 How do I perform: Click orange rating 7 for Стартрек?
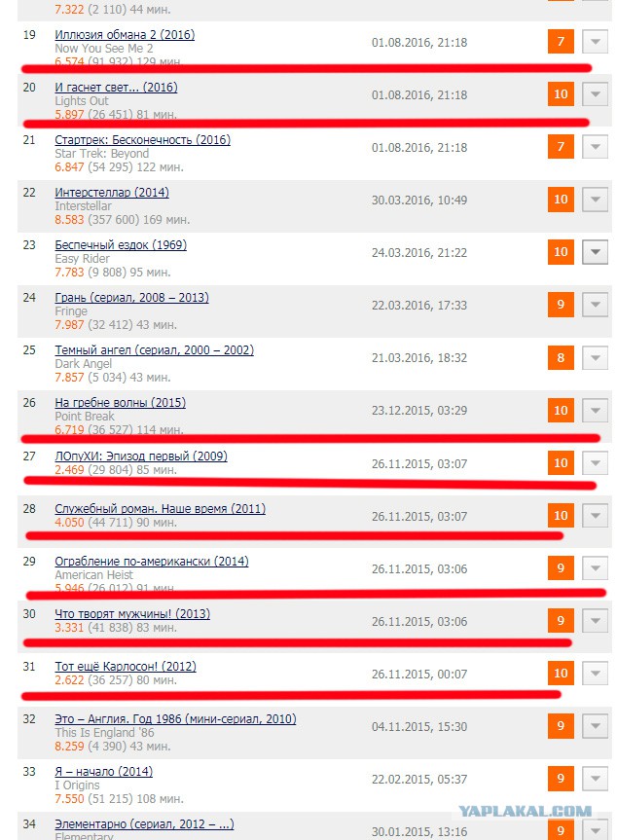click(561, 146)
